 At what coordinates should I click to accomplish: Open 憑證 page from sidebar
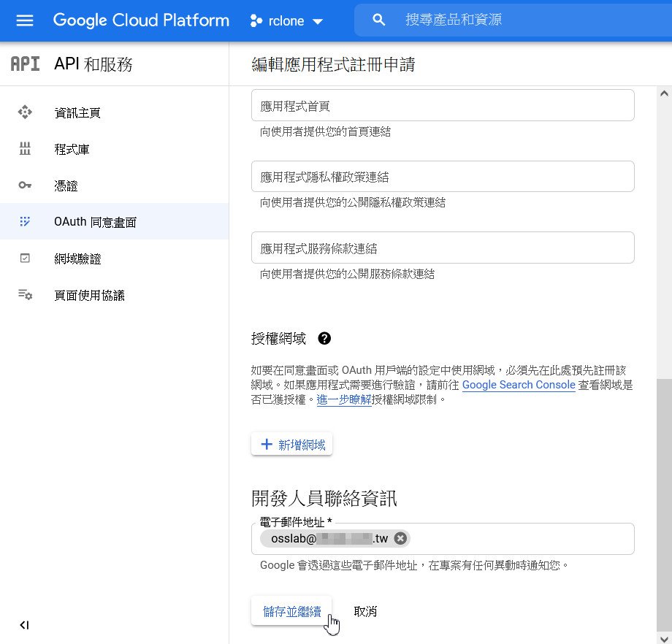(66, 185)
